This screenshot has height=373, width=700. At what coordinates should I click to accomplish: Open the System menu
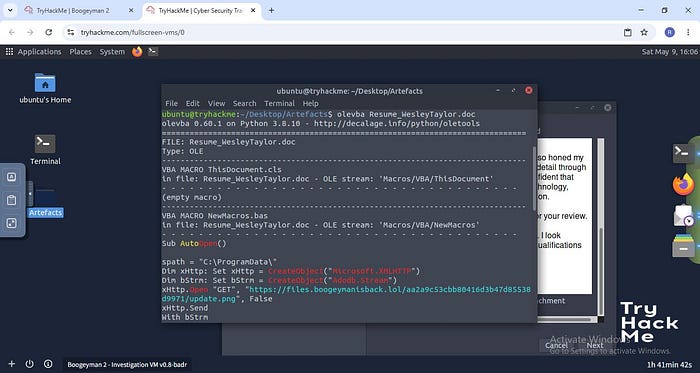click(112, 52)
